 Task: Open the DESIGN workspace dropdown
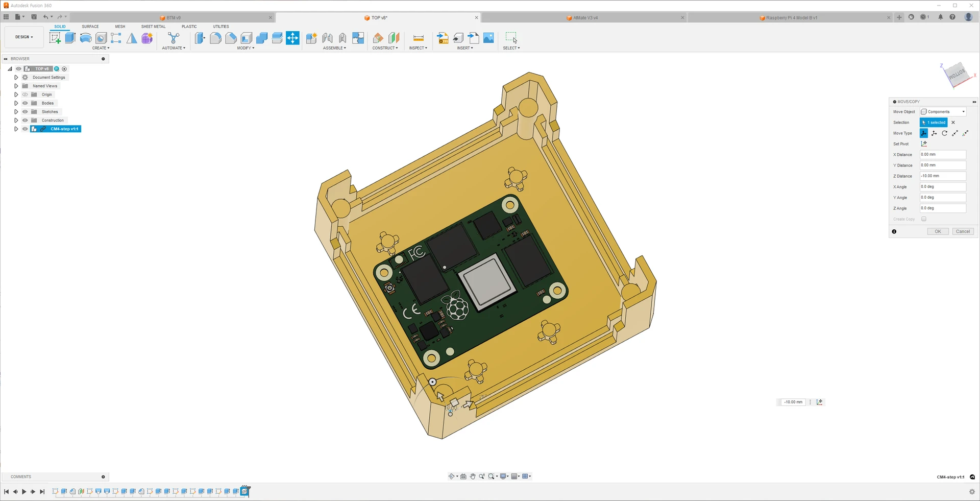click(23, 37)
